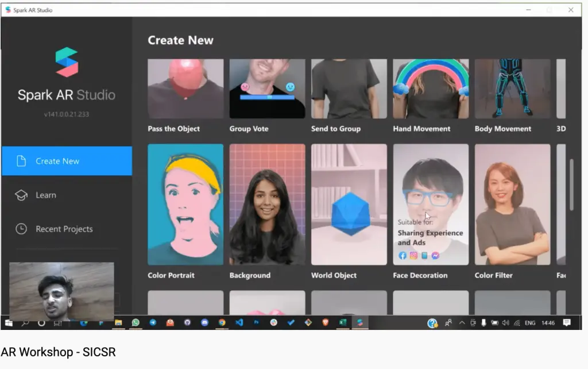Viewport: 588px width, 369px height.
Task: Open Excel from the taskbar
Action: [x=343, y=322]
